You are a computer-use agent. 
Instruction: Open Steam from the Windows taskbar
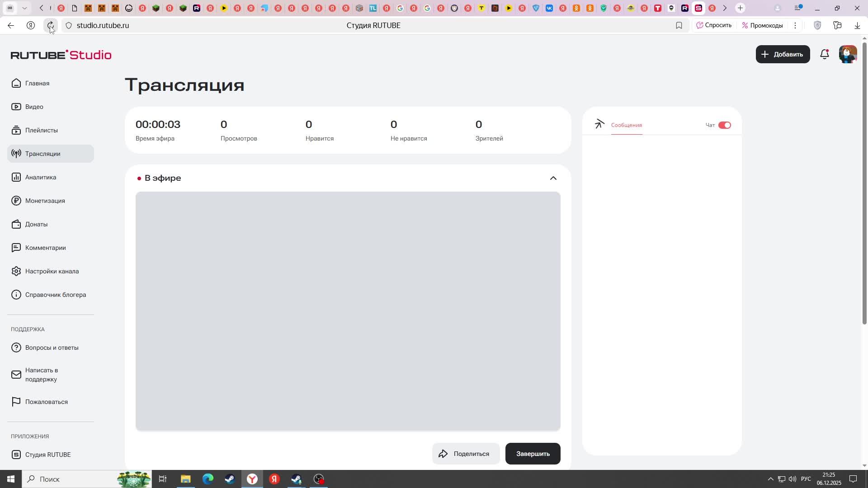pyautogui.click(x=230, y=479)
